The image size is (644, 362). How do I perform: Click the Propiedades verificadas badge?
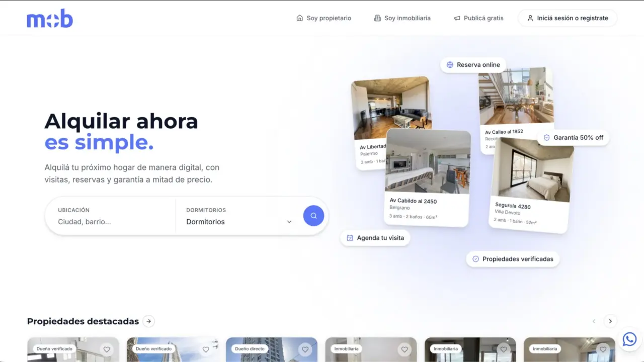[x=513, y=259]
